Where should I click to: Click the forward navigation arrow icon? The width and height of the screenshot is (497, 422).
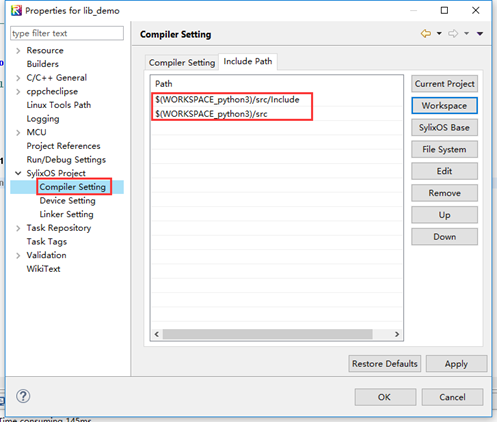click(x=453, y=33)
